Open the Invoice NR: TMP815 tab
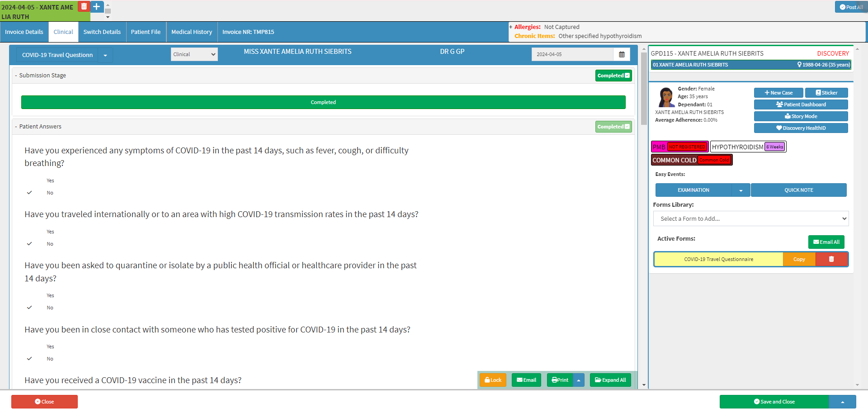Image resolution: width=868 pixels, height=413 pixels. click(x=248, y=32)
